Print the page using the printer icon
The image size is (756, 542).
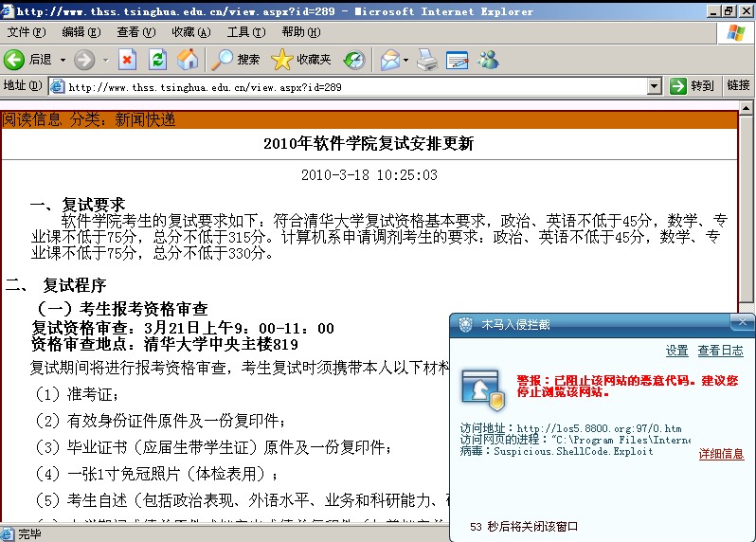pyautogui.click(x=427, y=60)
